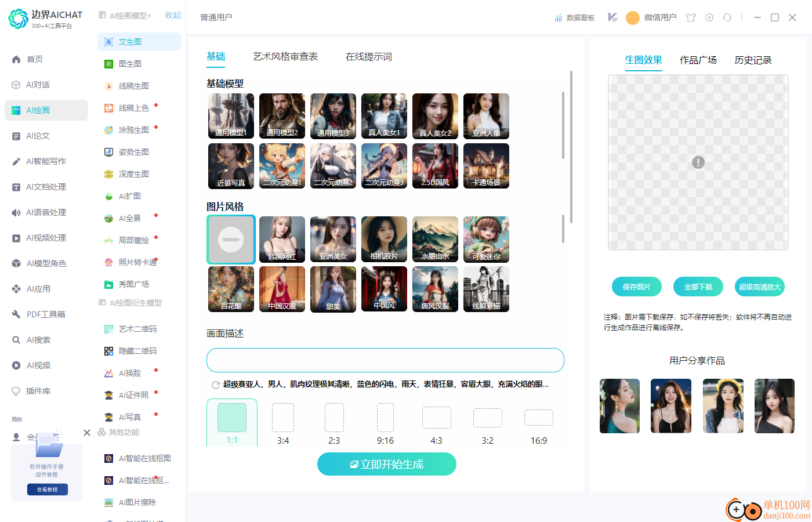This screenshot has height=522, width=812.
Task: Click the 基础模型 list scrollbar
Action: pyautogui.click(x=563, y=125)
